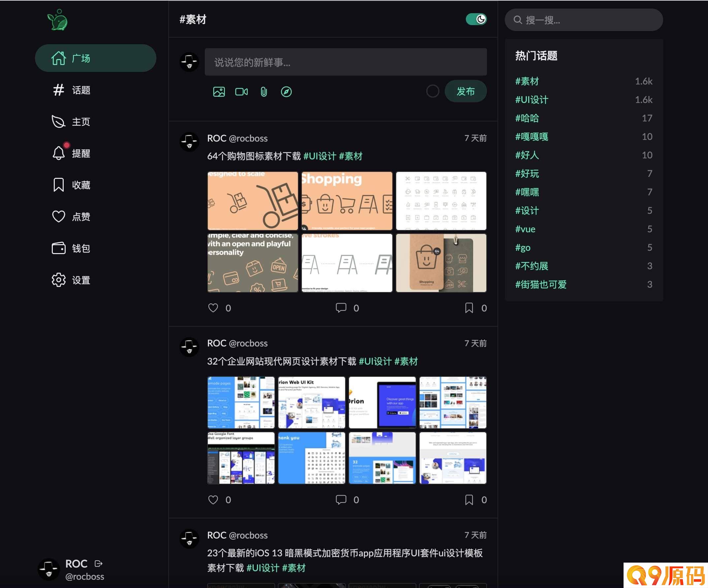Open the 'hank you' blue thumbnail
The height and width of the screenshot is (588, 708).
(311, 458)
